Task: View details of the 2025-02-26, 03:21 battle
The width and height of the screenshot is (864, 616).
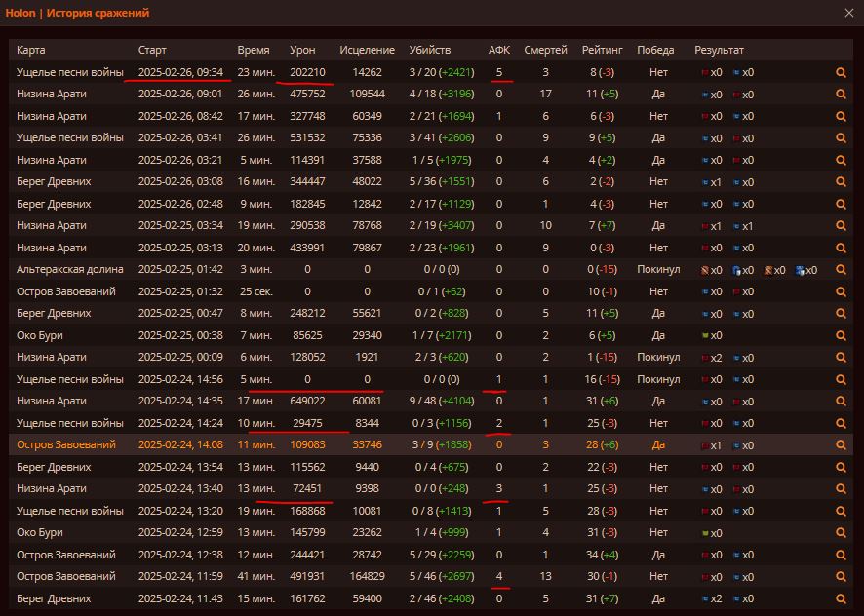Action: [841, 160]
